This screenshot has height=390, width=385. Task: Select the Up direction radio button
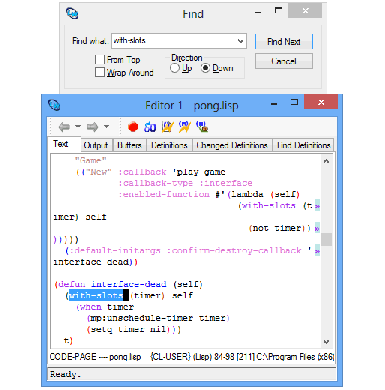(x=174, y=68)
